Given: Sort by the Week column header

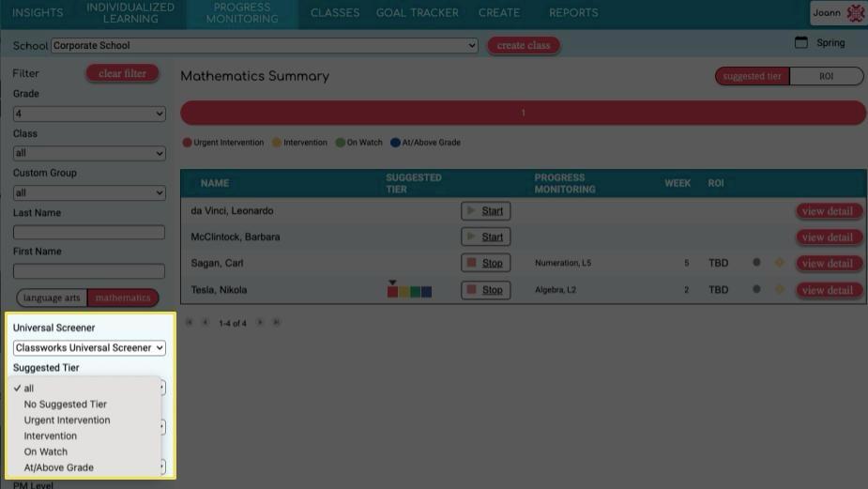Looking at the screenshot, I should click(678, 183).
